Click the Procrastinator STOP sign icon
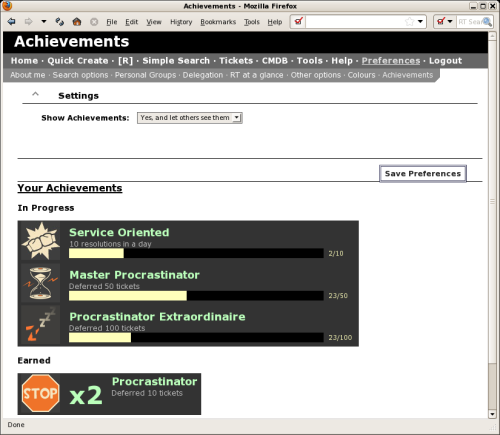 click(x=41, y=394)
